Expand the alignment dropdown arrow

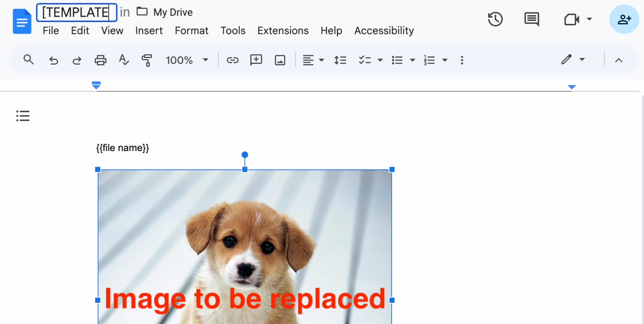coord(321,60)
